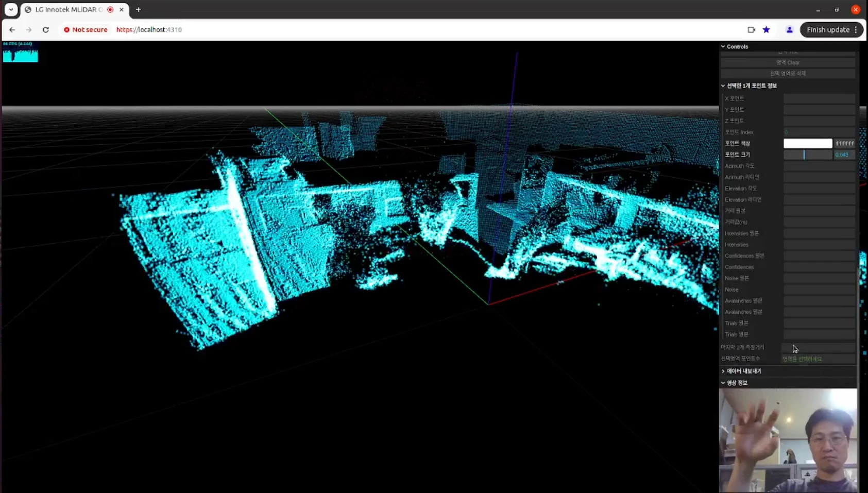Viewport: 868px width, 493px height.
Task: Click the 선택영역 포인트수 field
Action: pos(819,359)
